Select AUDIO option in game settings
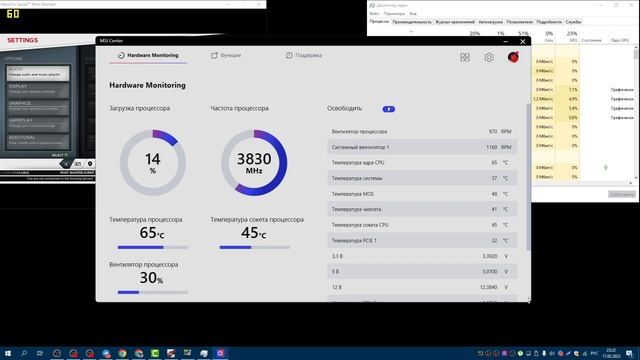The width and height of the screenshot is (640, 360). pyautogui.click(x=38, y=72)
